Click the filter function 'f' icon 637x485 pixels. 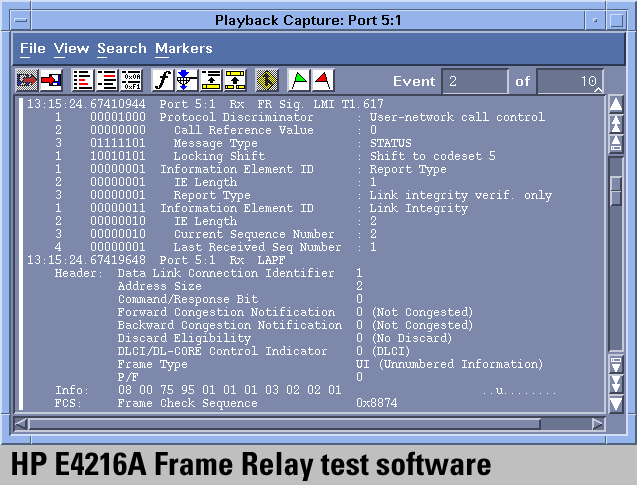click(x=162, y=80)
